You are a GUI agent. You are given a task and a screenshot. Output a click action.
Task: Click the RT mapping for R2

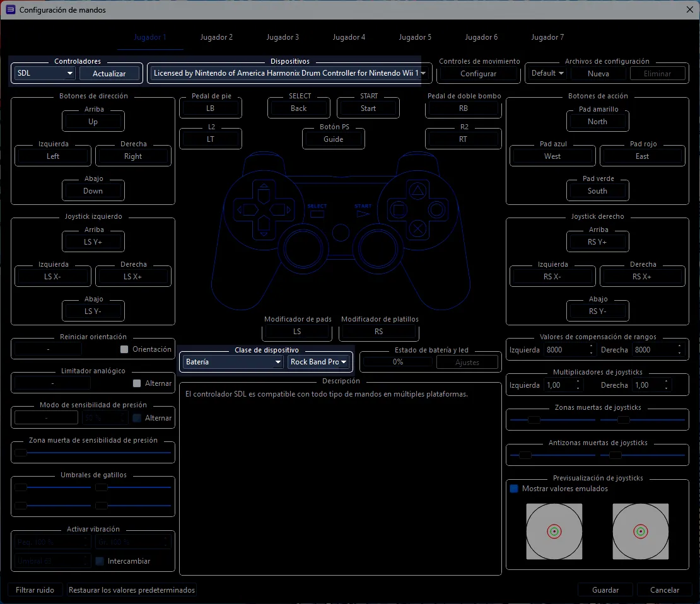pos(464,139)
